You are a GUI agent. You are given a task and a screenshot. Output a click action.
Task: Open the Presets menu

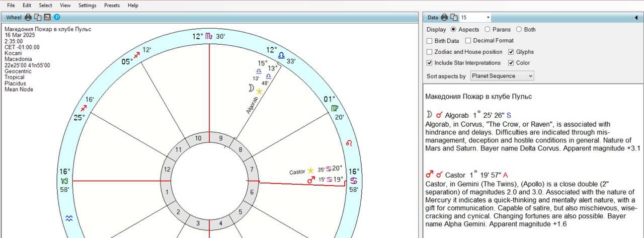click(112, 6)
